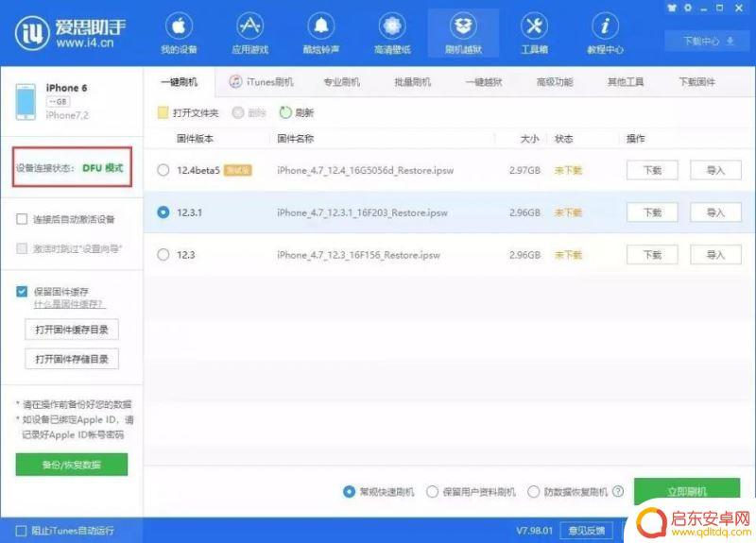Toggle 连接后自动激活设备 checkbox
Screen dimensions: 756x543
click(22, 219)
